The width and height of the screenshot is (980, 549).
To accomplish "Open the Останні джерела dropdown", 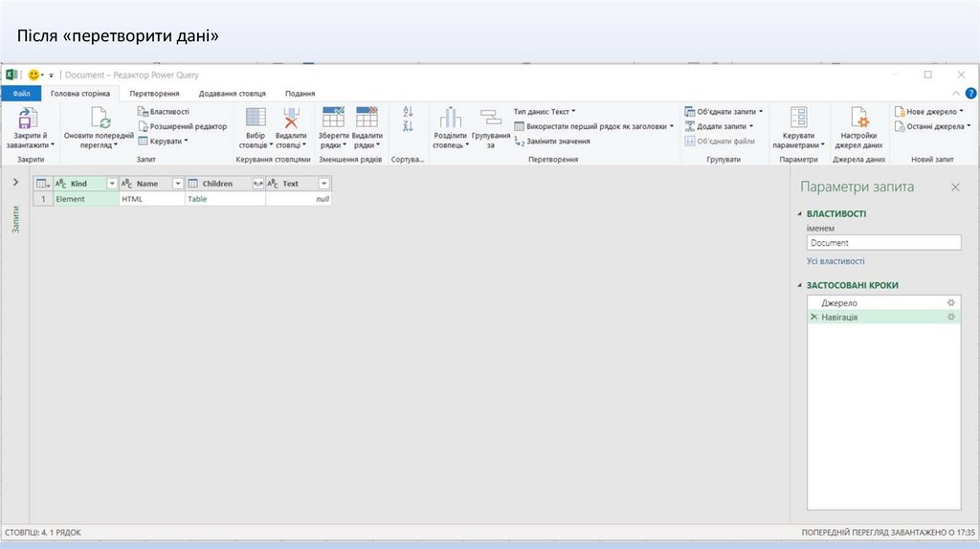I will [x=932, y=126].
